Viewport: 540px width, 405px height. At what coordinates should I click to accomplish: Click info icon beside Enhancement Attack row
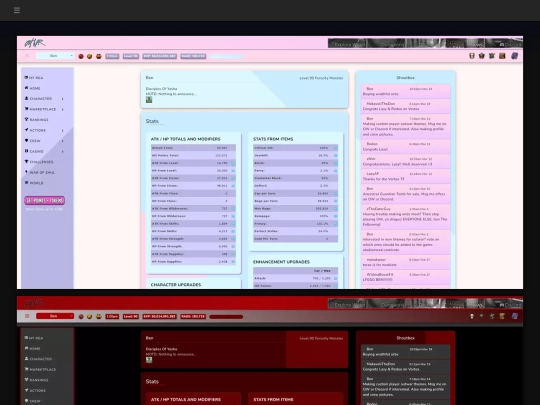point(335,278)
